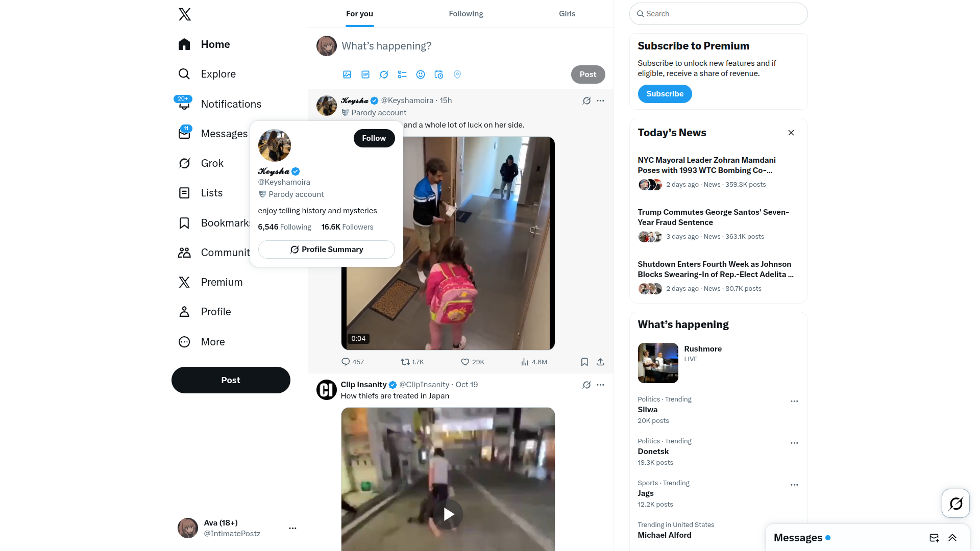Switch to the Girls tab
The width and height of the screenshot is (980, 551).
[x=567, y=14]
